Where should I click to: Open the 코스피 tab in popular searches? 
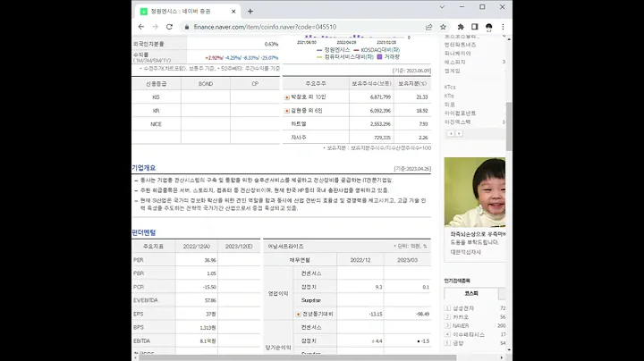pos(471,293)
